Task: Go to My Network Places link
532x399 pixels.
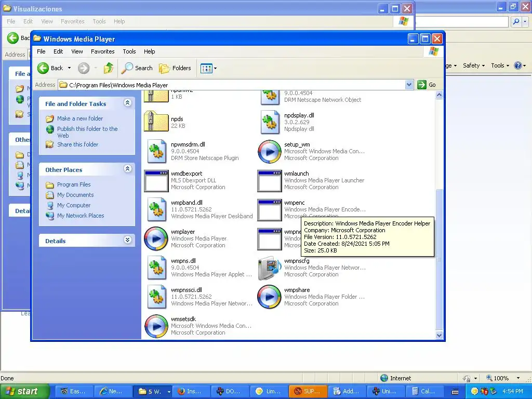Action: tap(81, 216)
